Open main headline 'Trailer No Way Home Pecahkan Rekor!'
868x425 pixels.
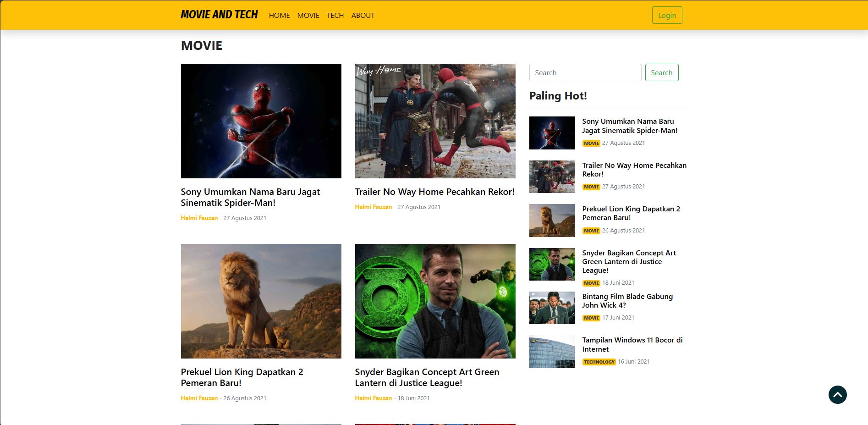click(x=434, y=192)
